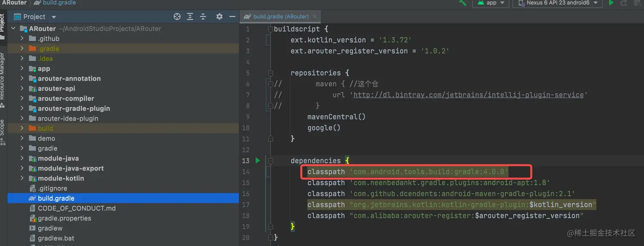Click google() on line 10
The width and height of the screenshot is (644, 246).
click(x=324, y=128)
